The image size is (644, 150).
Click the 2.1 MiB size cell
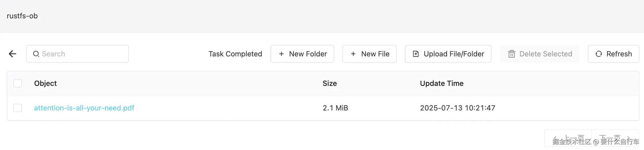tap(335, 108)
